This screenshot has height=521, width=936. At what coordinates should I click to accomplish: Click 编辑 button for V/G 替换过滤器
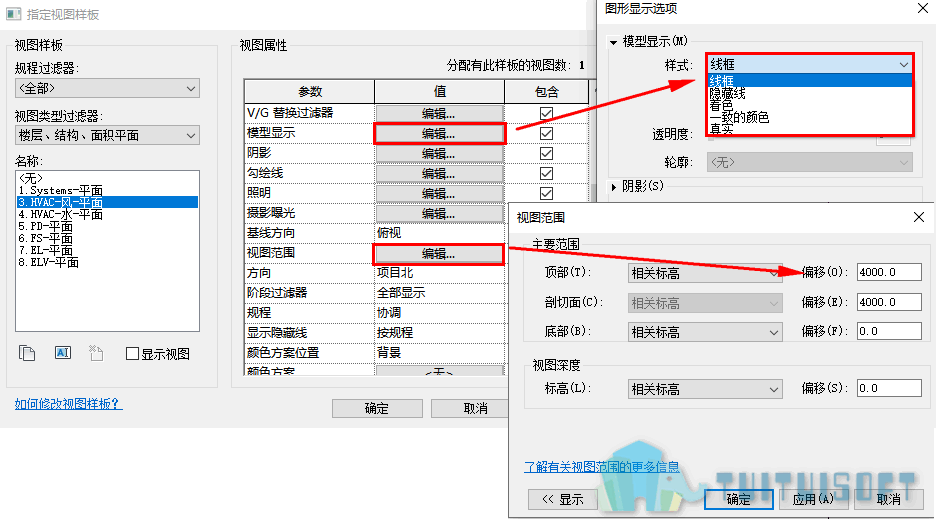(x=439, y=113)
